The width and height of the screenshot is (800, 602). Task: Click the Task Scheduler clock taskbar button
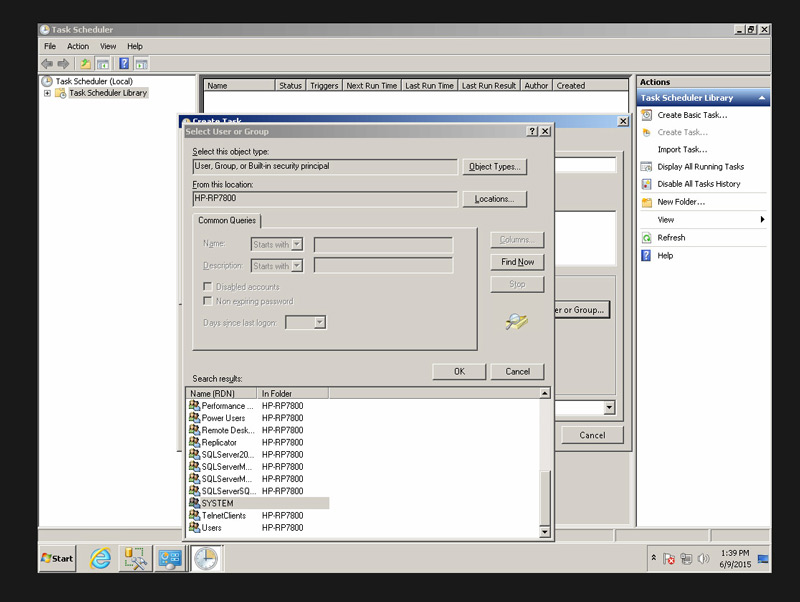pyautogui.click(x=206, y=559)
